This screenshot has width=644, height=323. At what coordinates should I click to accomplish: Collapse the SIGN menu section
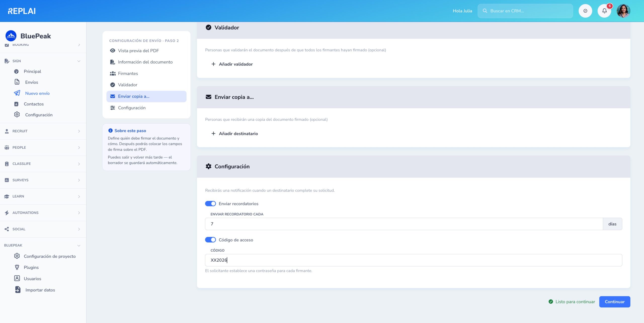[x=43, y=61]
